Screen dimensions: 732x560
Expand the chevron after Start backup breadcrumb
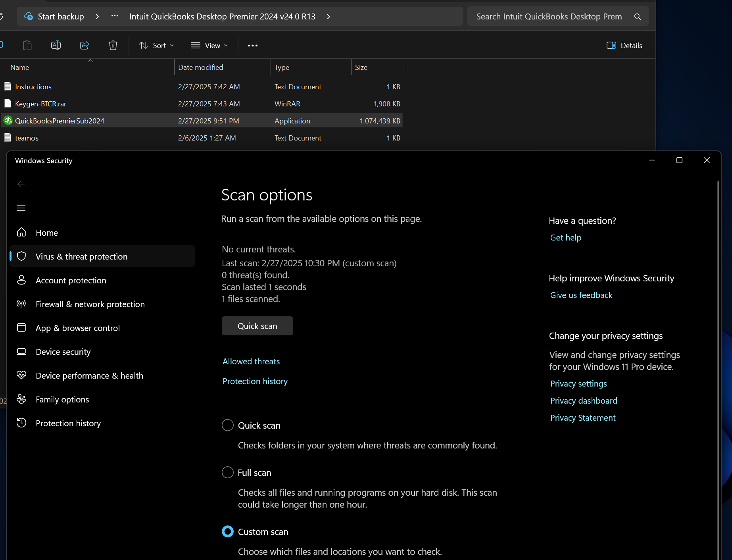pyautogui.click(x=97, y=17)
